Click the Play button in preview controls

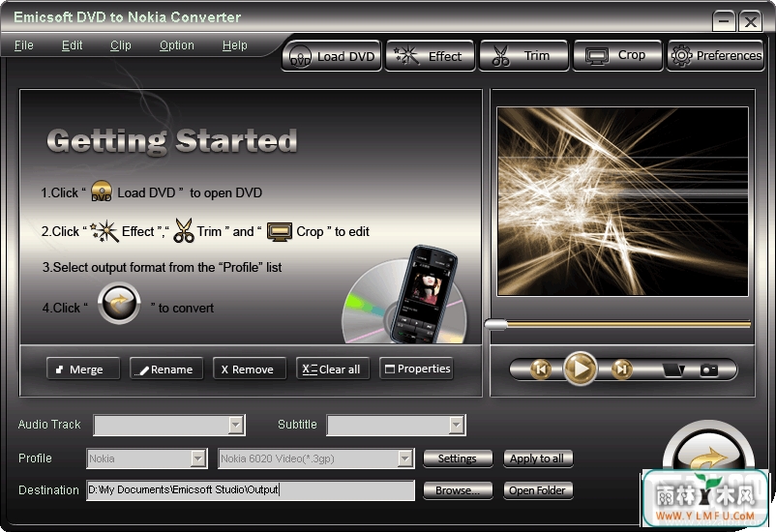(x=580, y=369)
